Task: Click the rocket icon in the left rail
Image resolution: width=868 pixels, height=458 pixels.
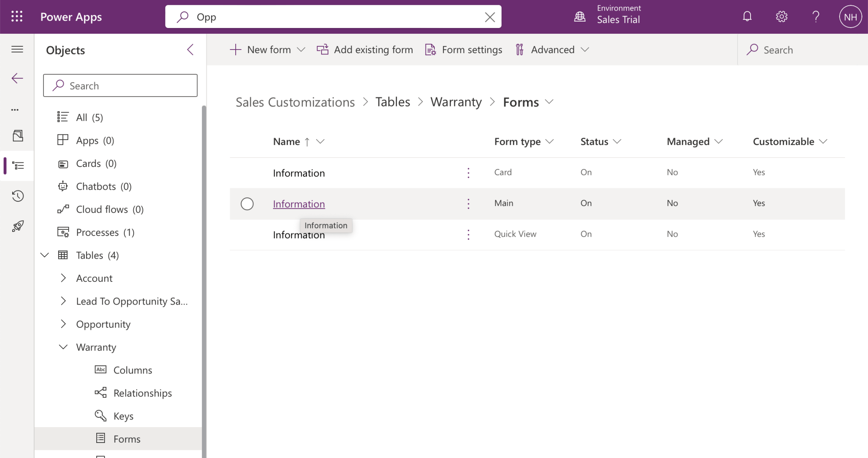Action: (17, 226)
